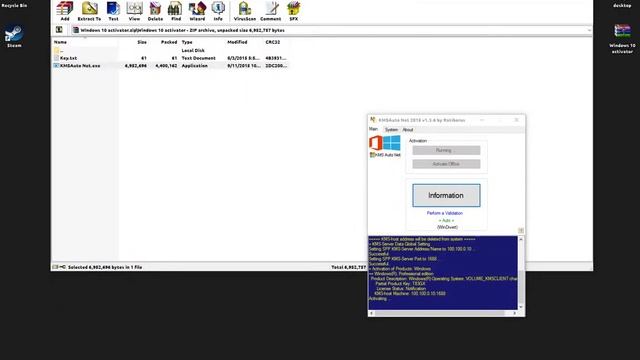The height and width of the screenshot is (360, 640).
Task: Sort files by the Size column
Action: 142,42
